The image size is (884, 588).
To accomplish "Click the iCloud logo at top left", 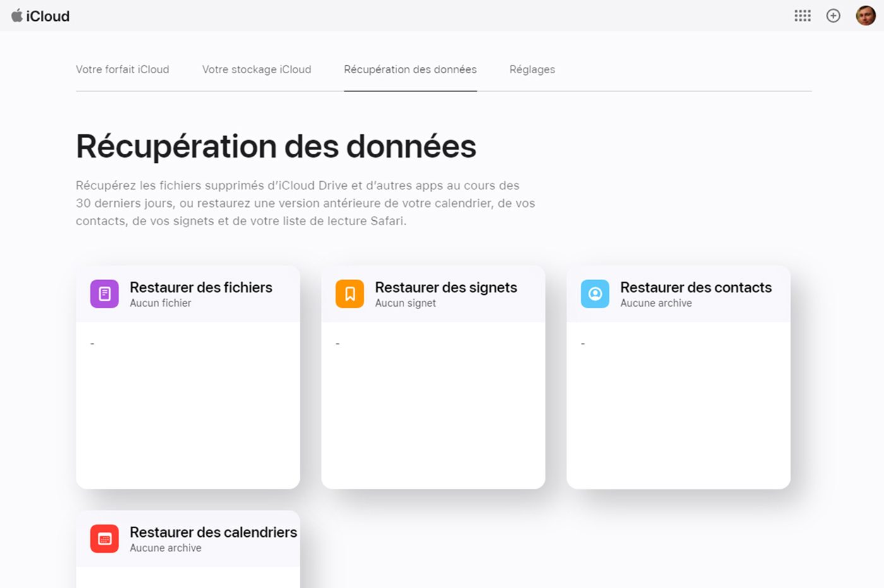I will [40, 16].
